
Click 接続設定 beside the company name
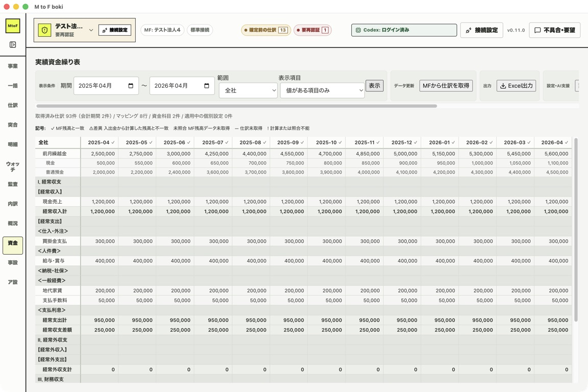[115, 30]
